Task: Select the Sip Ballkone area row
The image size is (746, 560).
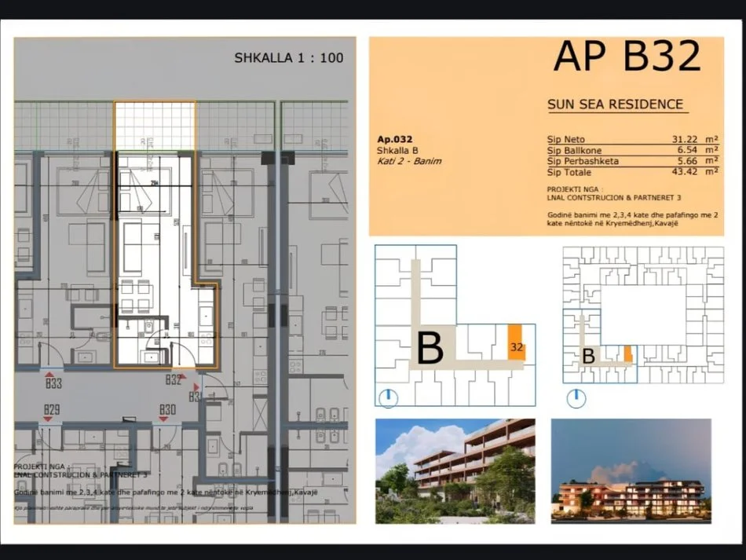Action: 633,150
